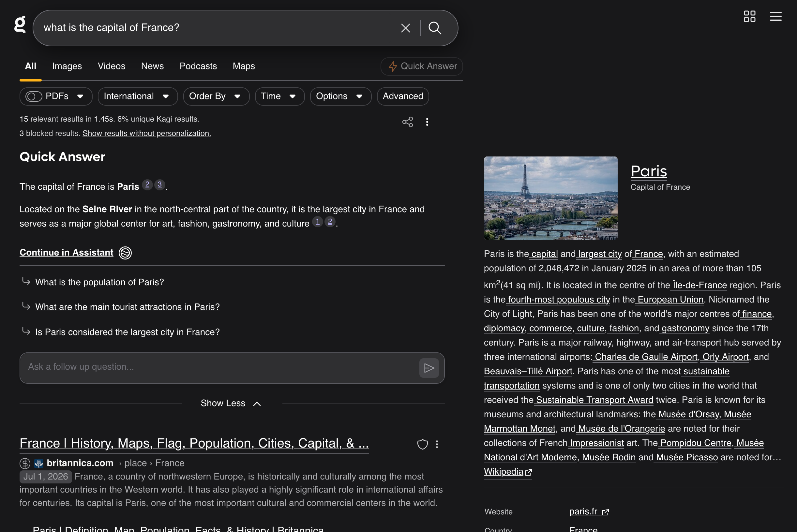Click the magnifying glass search icon
Image resolution: width=797 pixels, height=532 pixels.
tap(435, 28)
